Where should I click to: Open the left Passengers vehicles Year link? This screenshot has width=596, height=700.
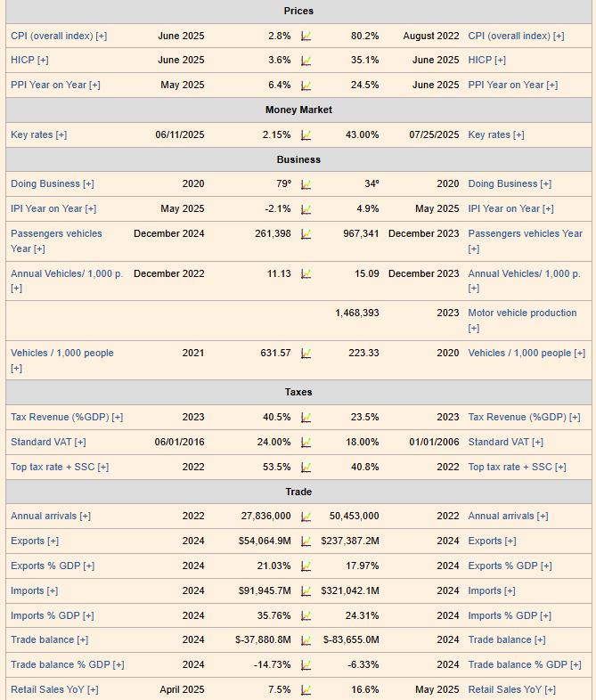coord(56,233)
